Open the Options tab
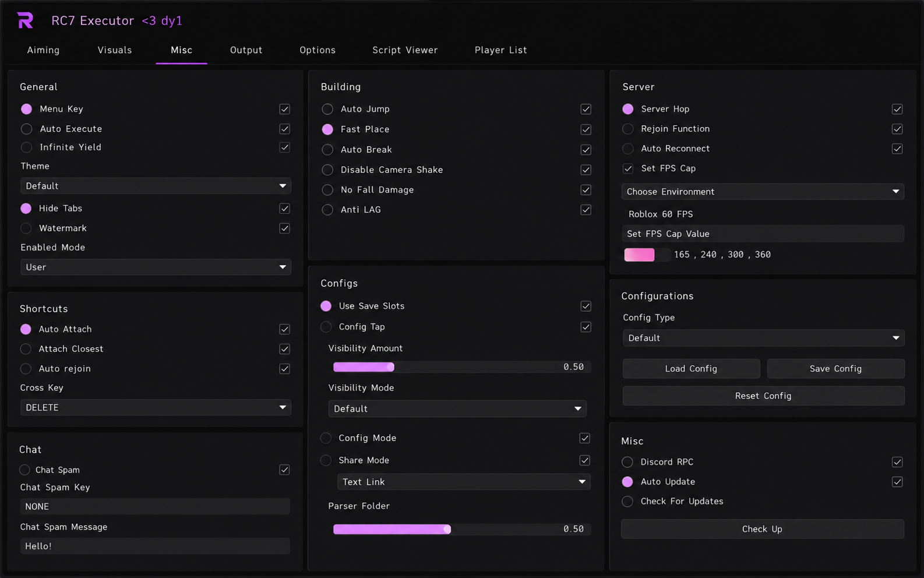 pos(318,50)
